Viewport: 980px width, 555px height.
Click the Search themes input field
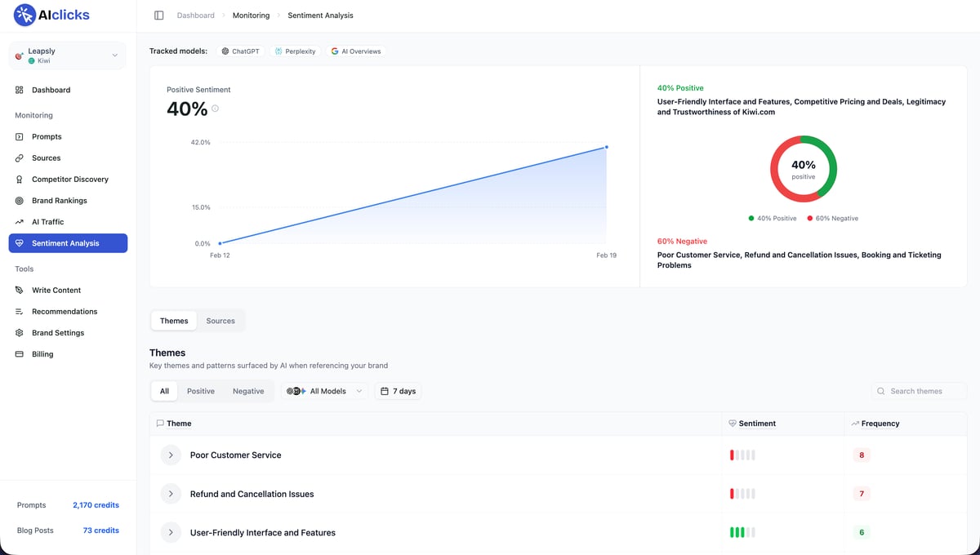918,391
